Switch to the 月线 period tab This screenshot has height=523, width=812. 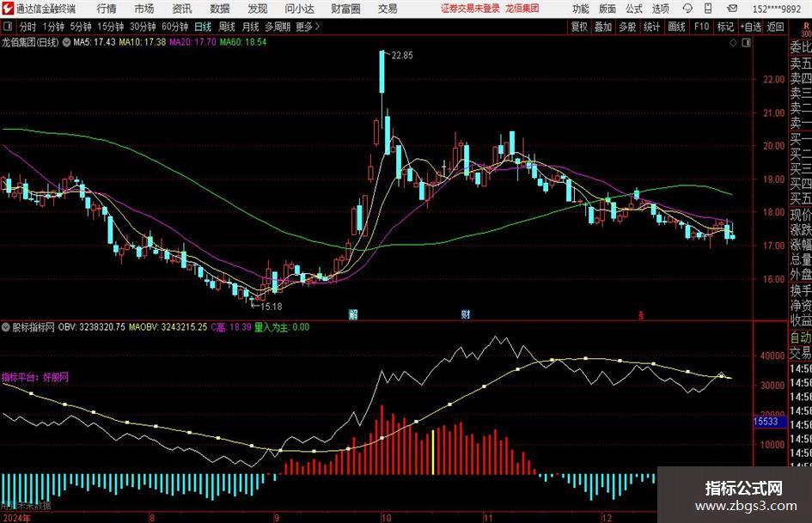click(250, 27)
